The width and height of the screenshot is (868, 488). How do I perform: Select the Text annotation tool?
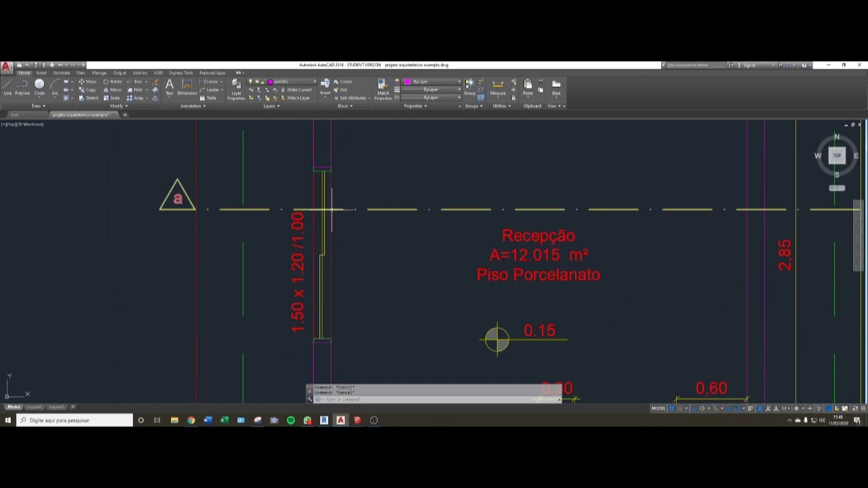[170, 87]
